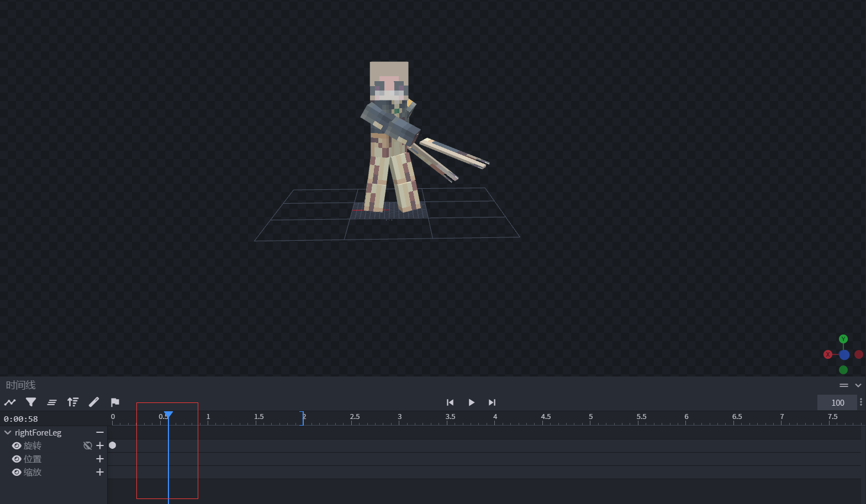Select the 旋转 keyframe at time 0

113,445
